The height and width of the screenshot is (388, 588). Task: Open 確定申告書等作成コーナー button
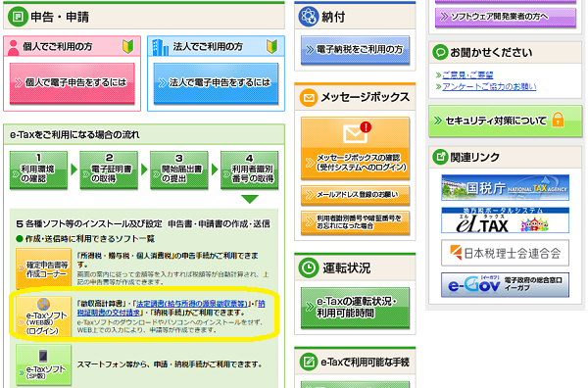(43, 268)
